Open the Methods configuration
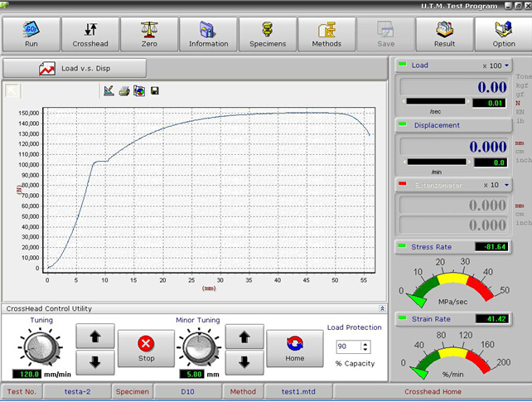 [x=326, y=33]
